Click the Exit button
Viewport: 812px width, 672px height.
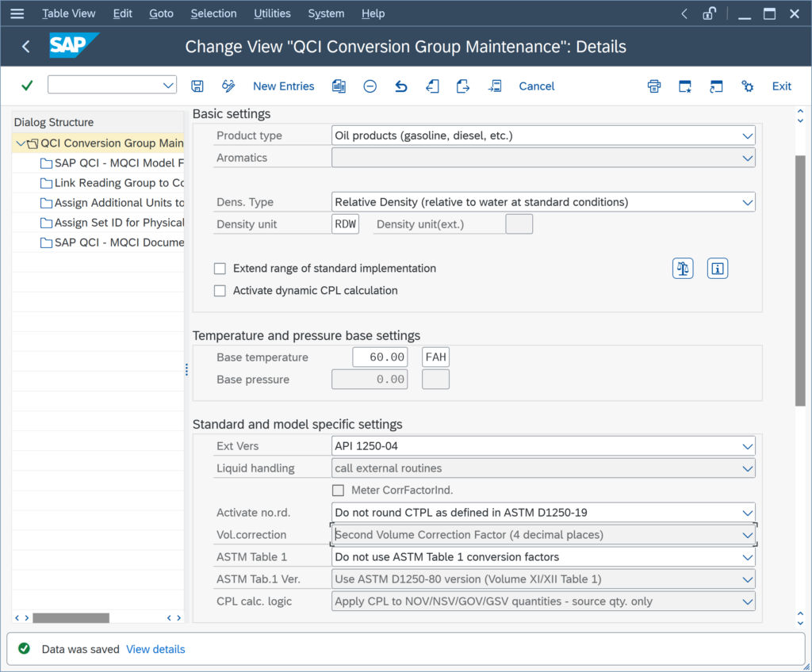coord(781,86)
